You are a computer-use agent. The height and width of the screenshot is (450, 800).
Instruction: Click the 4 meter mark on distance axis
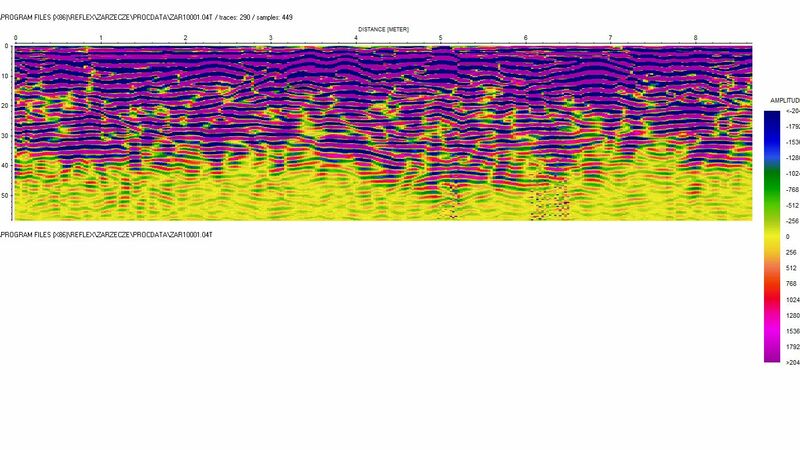pyautogui.click(x=355, y=38)
